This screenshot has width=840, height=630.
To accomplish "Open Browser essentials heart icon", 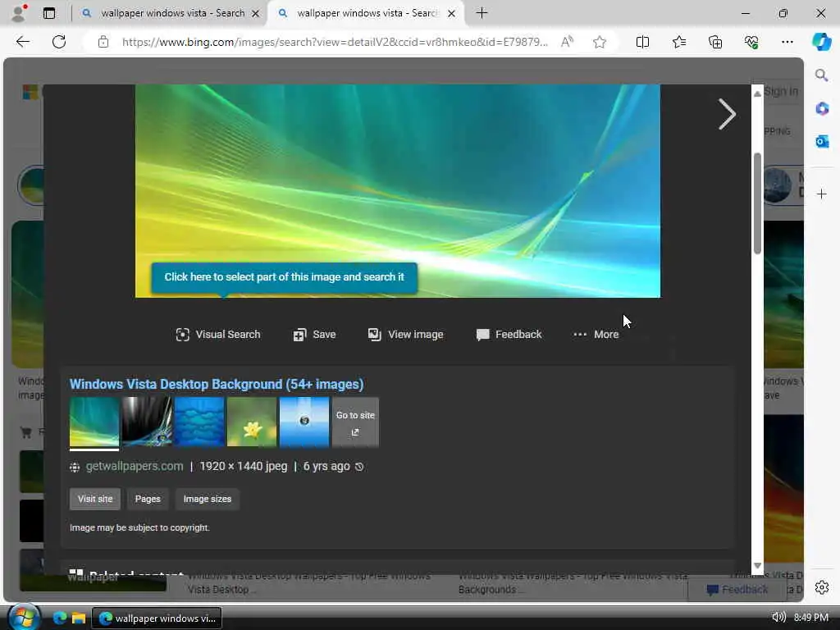I will (x=751, y=42).
